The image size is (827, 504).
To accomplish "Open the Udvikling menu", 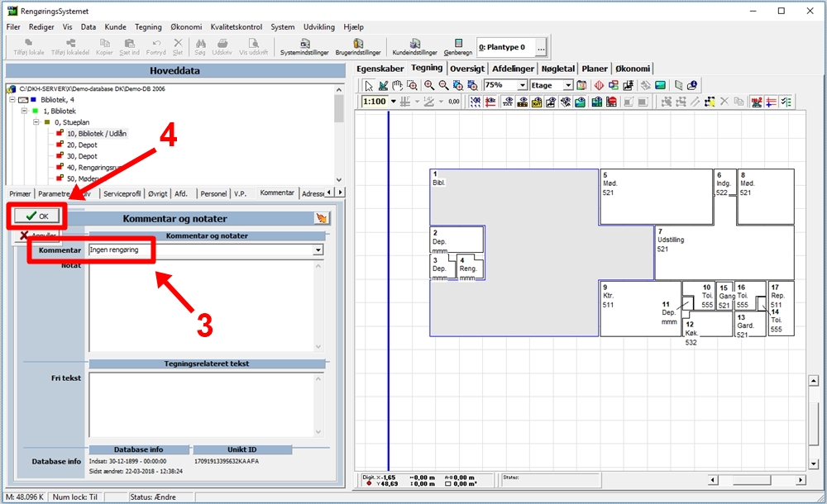I will (319, 27).
